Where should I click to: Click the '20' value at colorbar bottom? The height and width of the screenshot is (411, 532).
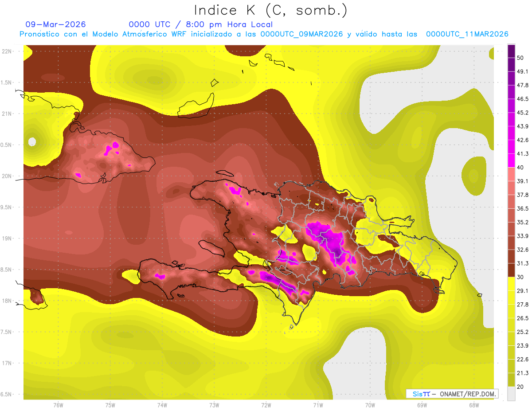[520, 387]
